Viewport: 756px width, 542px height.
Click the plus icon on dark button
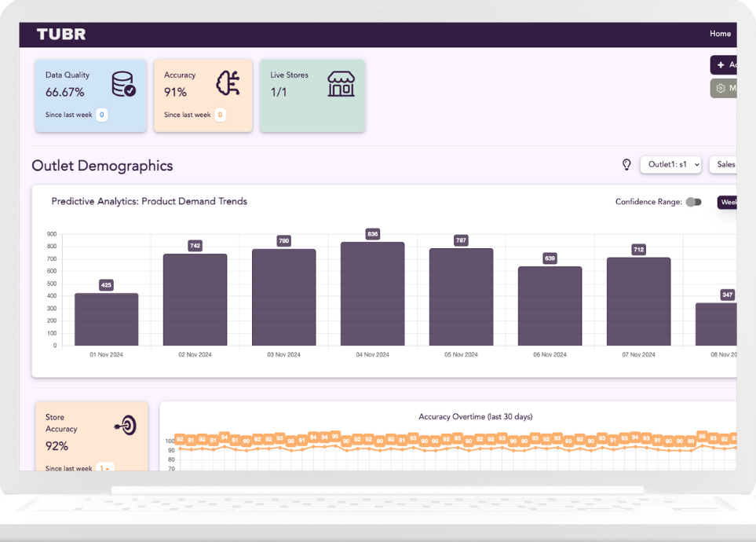point(721,64)
